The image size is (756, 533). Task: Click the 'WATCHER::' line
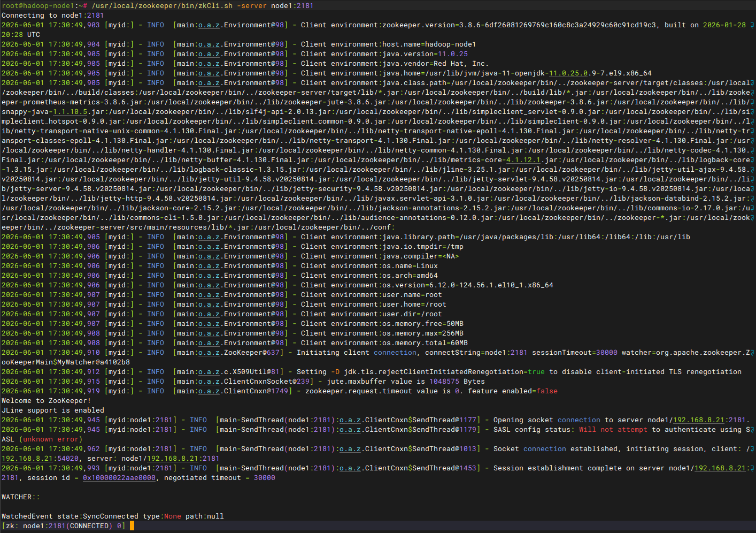pyautogui.click(x=21, y=497)
